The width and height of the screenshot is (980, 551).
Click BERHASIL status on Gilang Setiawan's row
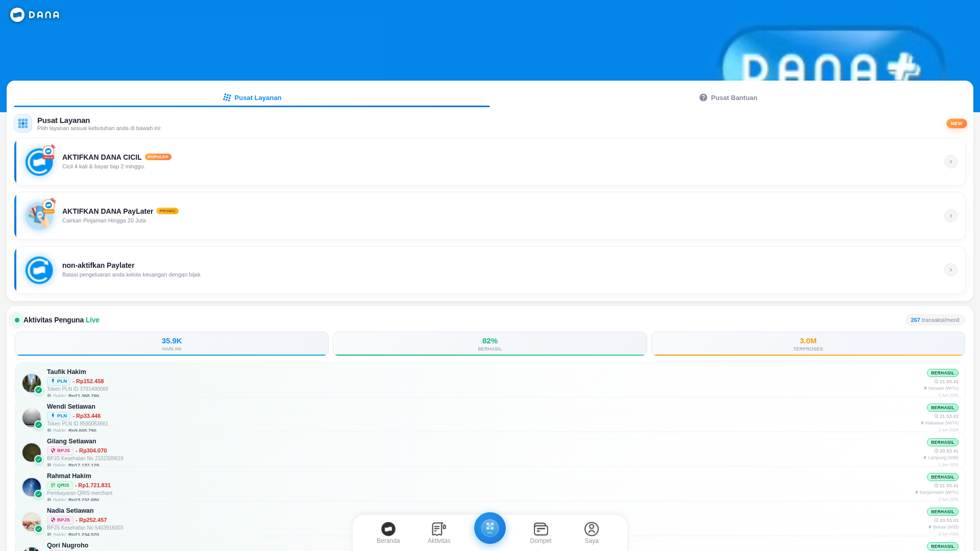pos(942,442)
